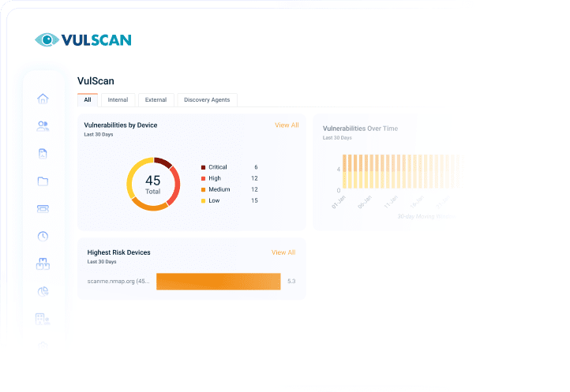This screenshot has height=392, width=570.
Task: Click the 'Critical' legend label
Action: coord(218,167)
